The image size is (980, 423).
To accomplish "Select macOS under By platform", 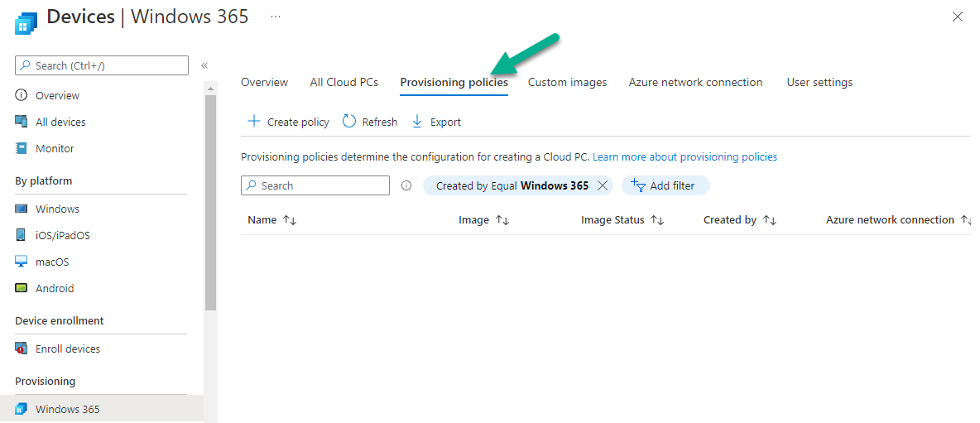I will (x=52, y=262).
